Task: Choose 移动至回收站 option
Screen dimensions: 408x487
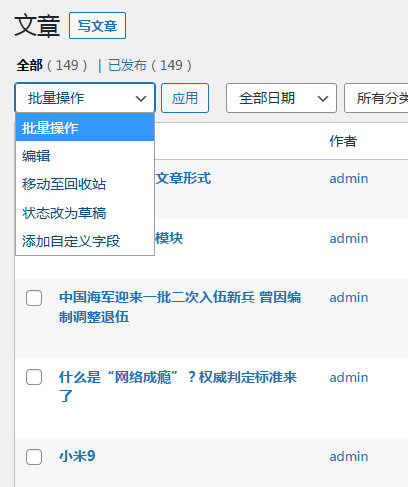Action: [85, 184]
